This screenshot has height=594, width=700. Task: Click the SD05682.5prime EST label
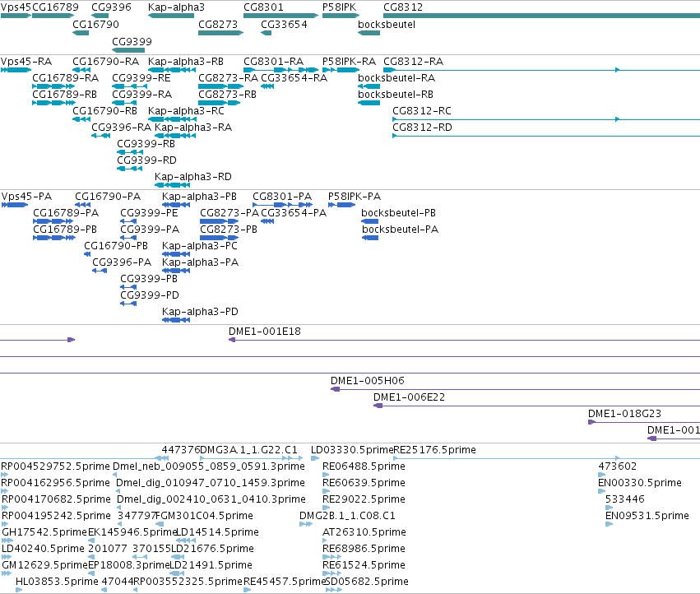point(367,582)
